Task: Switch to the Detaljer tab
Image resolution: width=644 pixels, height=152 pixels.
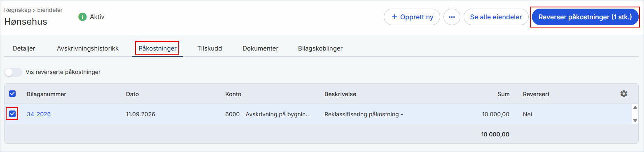Action: click(24, 48)
